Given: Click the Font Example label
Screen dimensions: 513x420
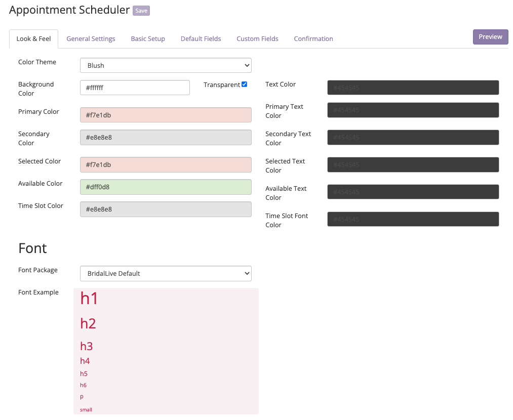Looking at the screenshot, I should point(38,292).
